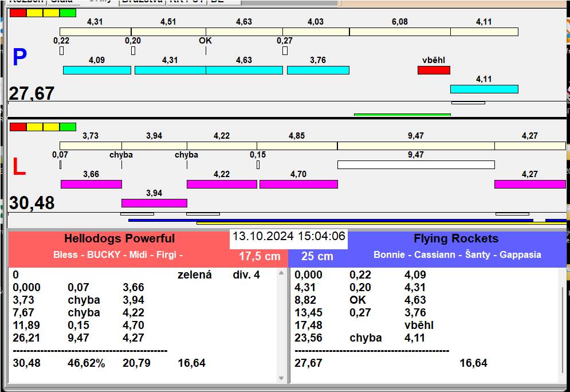Select the cyan 4,63 run bar
Viewport: 570px width, 392px height.
coord(244,70)
